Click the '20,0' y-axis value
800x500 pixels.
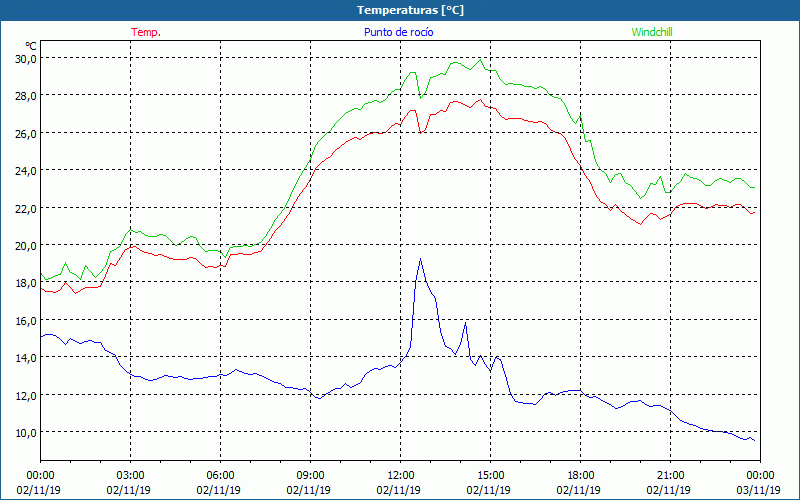tap(26, 245)
